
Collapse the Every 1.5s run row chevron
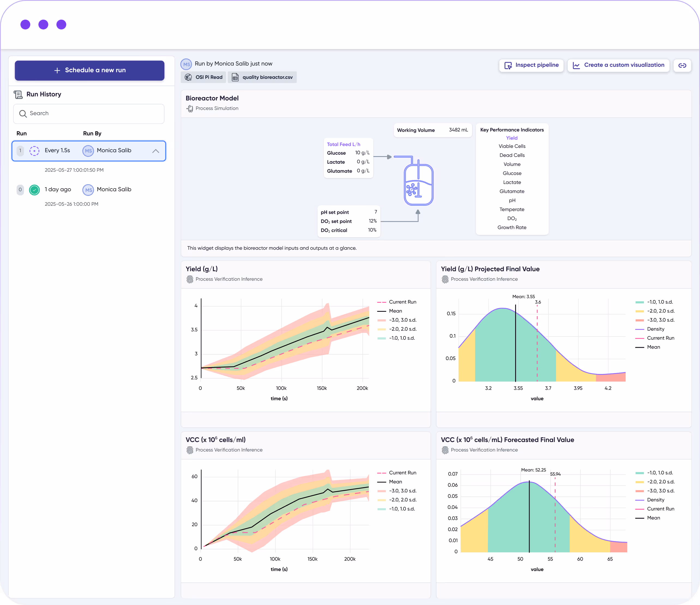tap(155, 151)
